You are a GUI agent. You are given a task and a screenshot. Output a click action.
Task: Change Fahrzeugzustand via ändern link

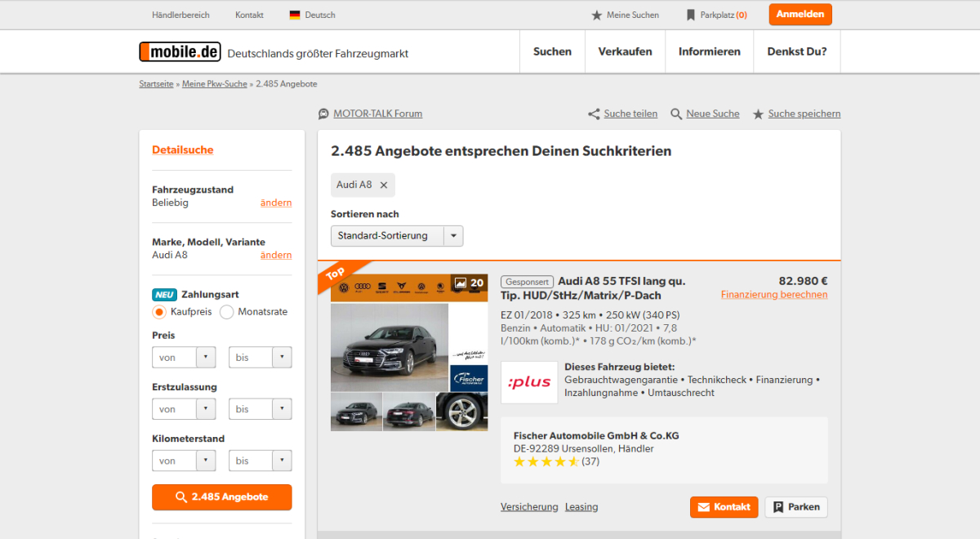pos(276,203)
